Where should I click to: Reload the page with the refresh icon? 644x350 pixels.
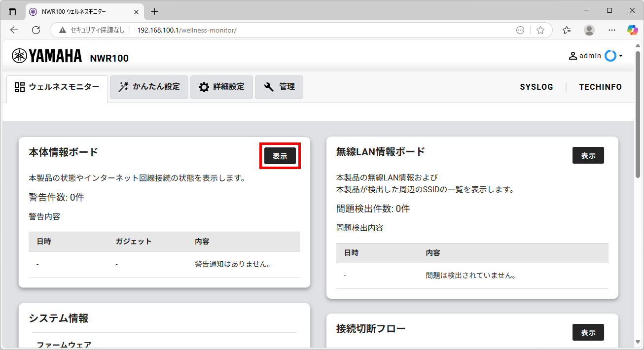coord(36,30)
